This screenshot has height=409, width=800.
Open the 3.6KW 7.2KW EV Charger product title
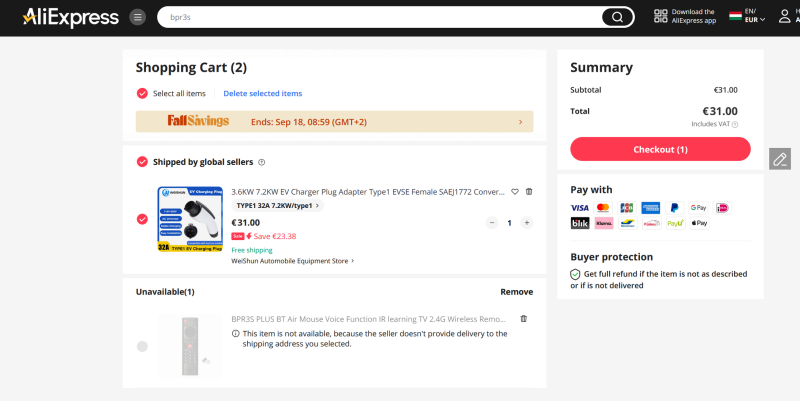[368, 192]
